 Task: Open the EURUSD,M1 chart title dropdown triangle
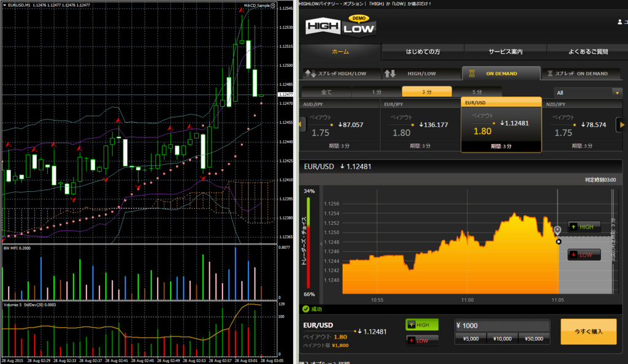(5, 5)
